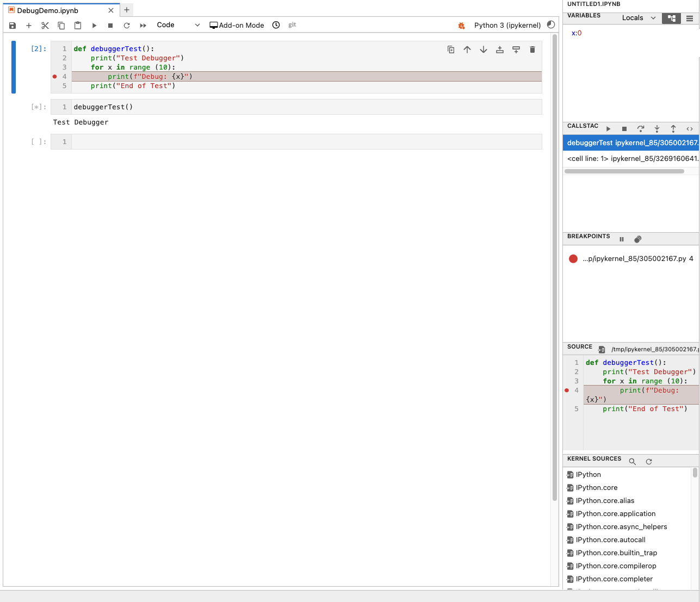Terminate the debugging session
The image size is (700, 602).
pos(624,129)
